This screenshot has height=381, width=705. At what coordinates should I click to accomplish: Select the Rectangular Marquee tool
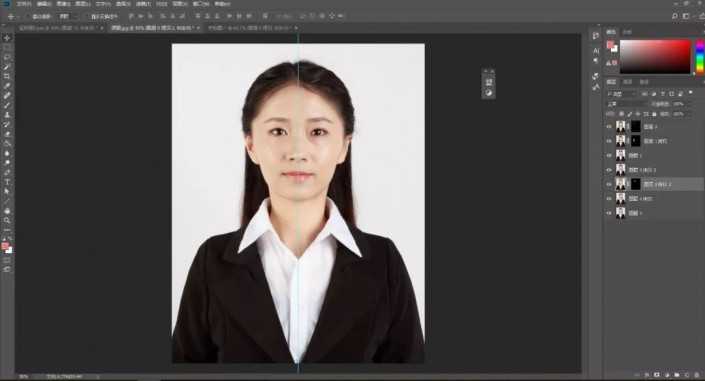pos(7,48)
